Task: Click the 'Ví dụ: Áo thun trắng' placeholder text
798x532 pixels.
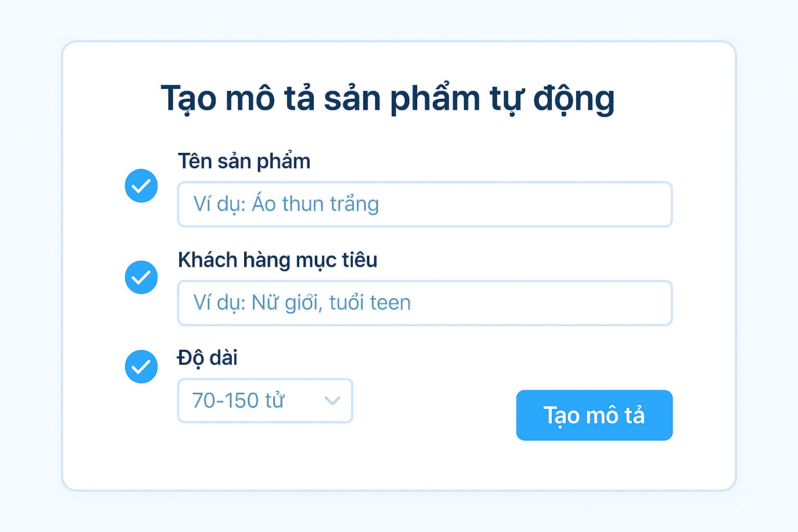Action: tap(286, 204)
